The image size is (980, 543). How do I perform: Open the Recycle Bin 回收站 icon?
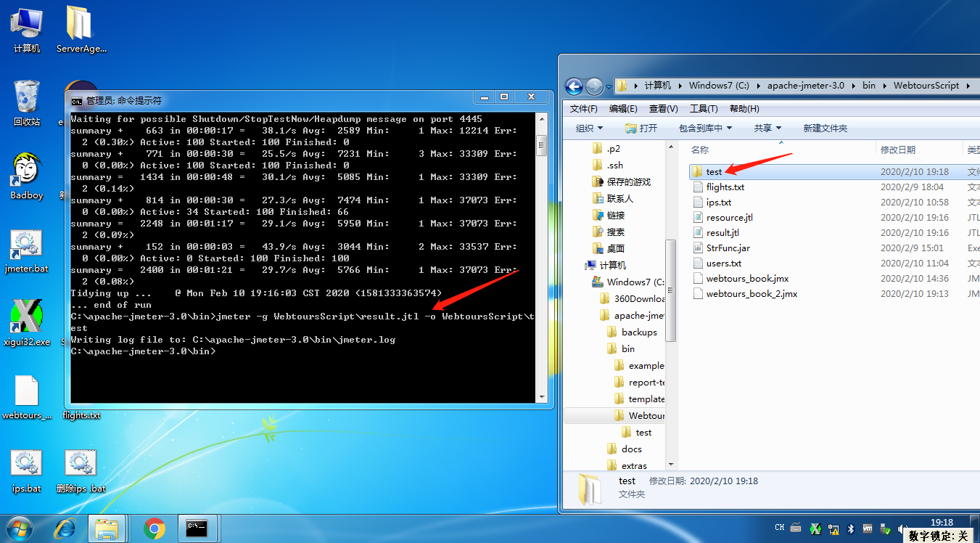pyautogui.click(x=27, y=103)
